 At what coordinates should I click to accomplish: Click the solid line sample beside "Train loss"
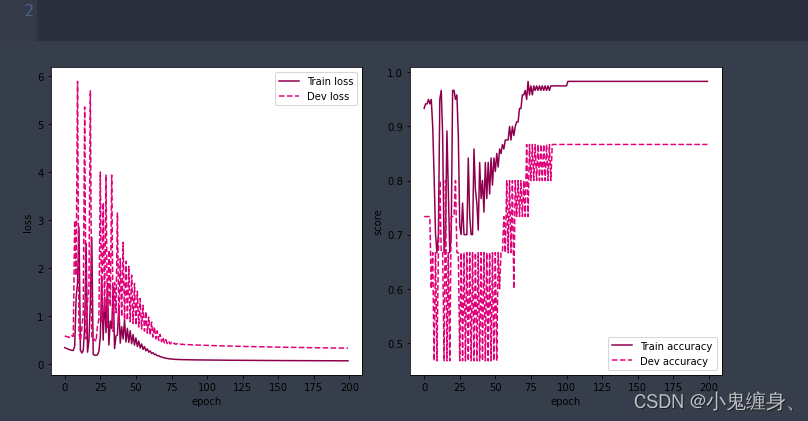[x=289, y=81]
